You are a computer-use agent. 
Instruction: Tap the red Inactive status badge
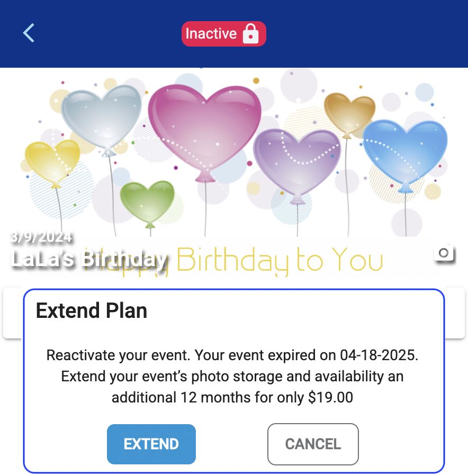[x=223, y=34]
